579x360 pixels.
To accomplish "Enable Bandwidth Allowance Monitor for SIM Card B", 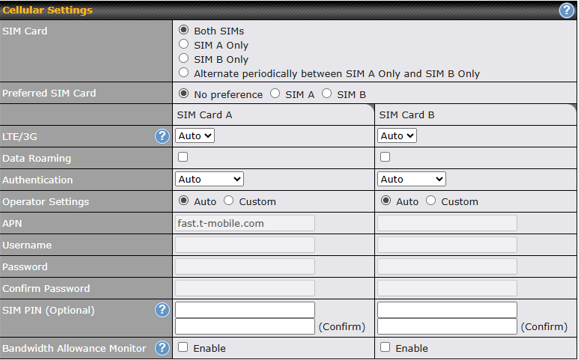I will point(385,347).
